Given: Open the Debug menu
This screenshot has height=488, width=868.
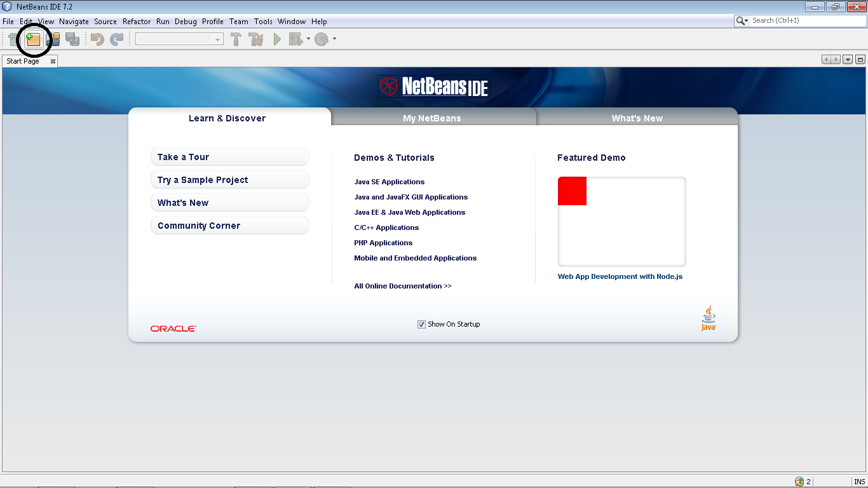Looking at the screenshot, I should pos(186,22).
